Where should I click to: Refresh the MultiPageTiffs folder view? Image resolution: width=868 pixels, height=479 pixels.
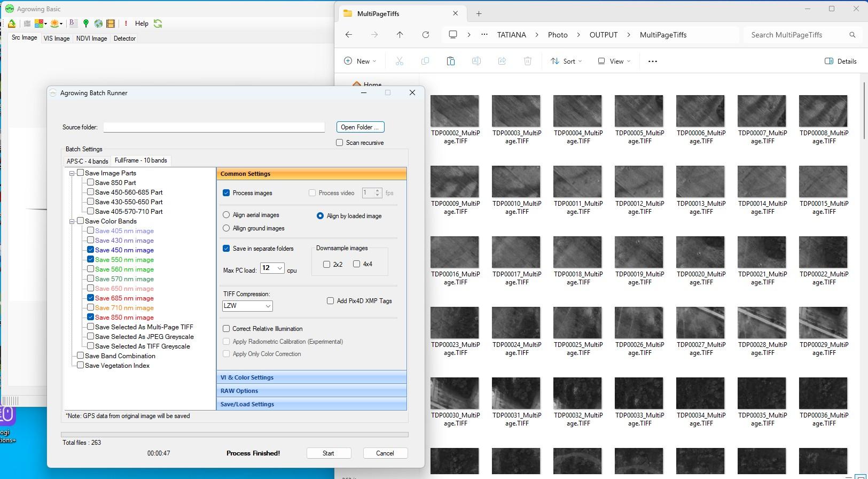pos(426,35)
